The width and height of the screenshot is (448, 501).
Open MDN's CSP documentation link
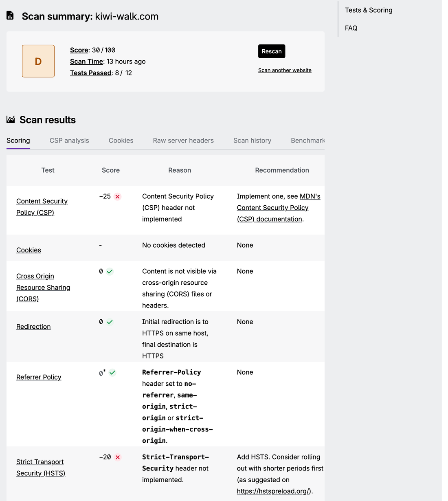(x=279, y=208)
